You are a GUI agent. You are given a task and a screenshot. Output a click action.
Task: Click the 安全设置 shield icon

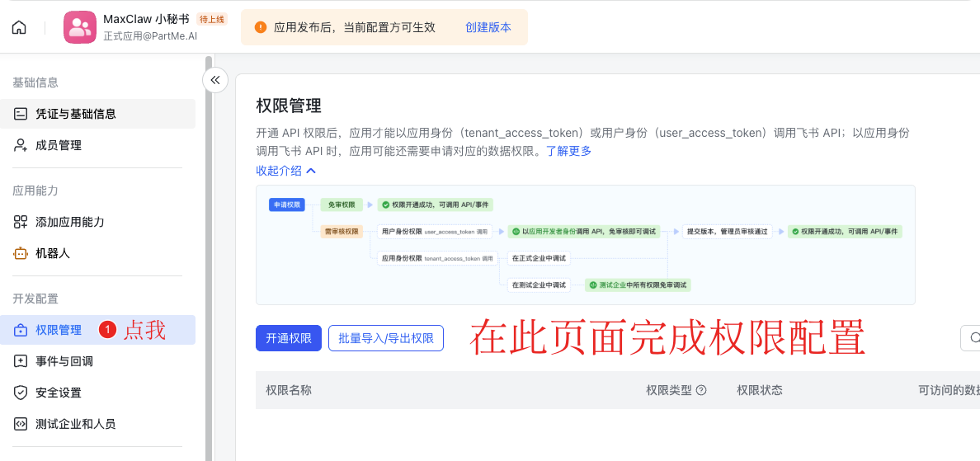(x=21, y=393)
